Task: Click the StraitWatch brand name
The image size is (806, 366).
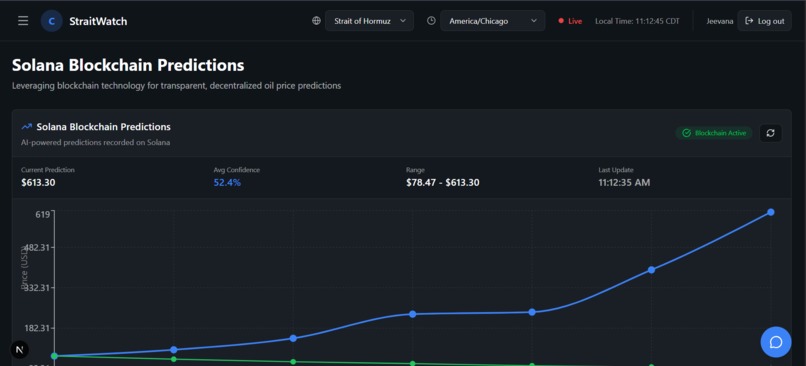Action: coord(98,21)
